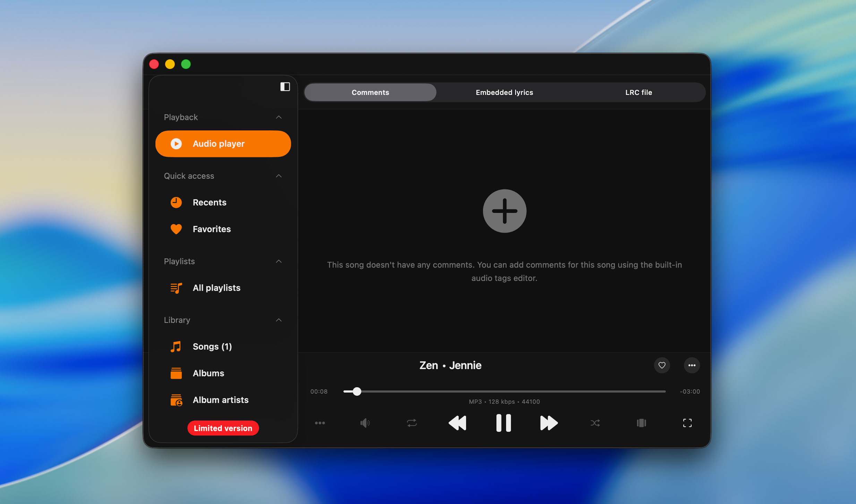
Task: Rewind to the previous track
Action: point(457,423)
